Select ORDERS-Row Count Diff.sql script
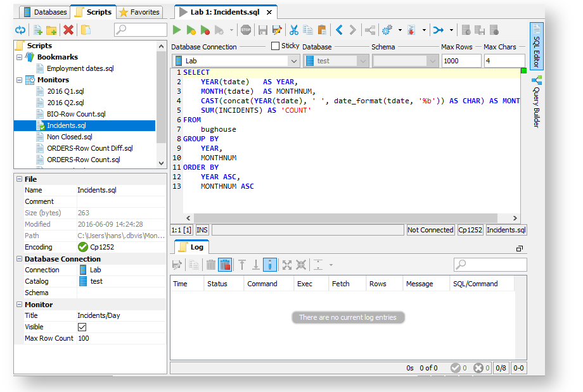 (x=89, y=148)
